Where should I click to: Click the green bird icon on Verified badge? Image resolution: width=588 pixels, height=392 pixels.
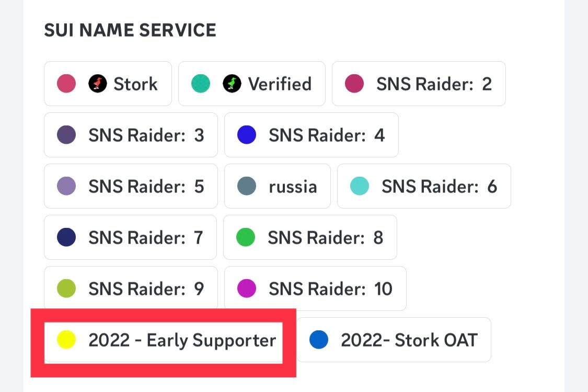coord(231,83)
